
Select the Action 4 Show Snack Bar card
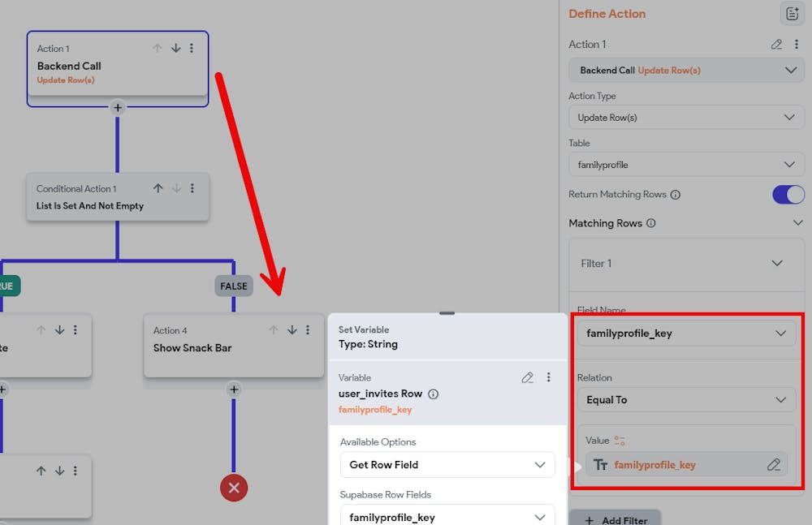tap(234, 346)
